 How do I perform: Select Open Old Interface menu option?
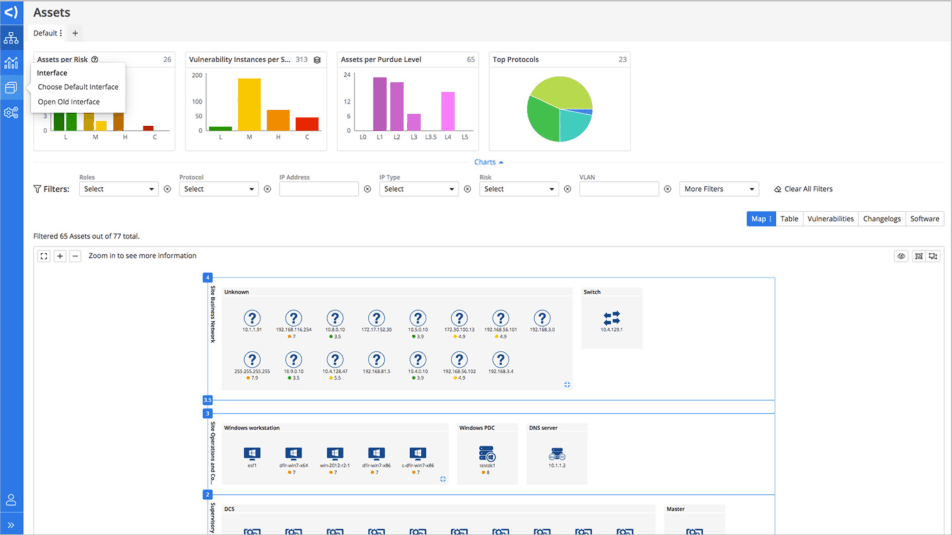tap(69, 102)
